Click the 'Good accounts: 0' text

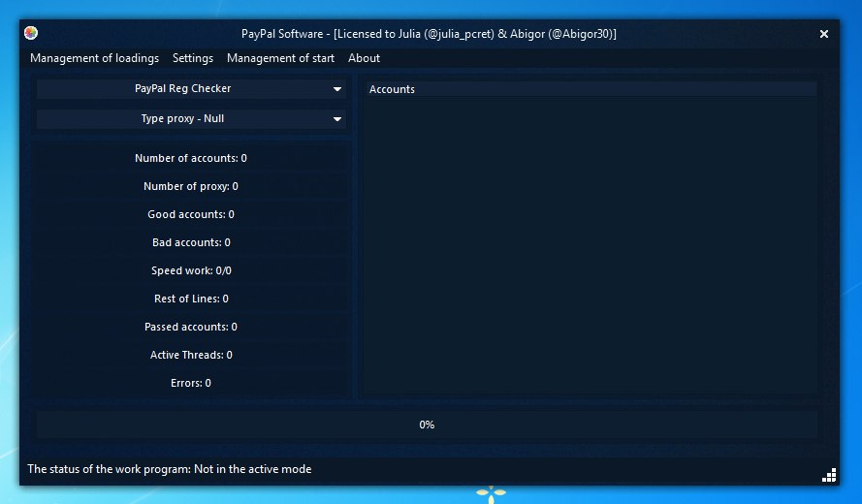point(191,214)
